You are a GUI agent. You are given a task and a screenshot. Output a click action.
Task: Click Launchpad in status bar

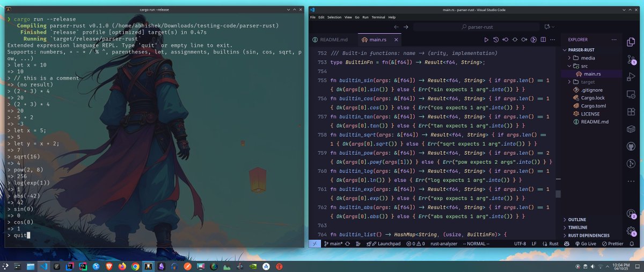pos(383,244)
